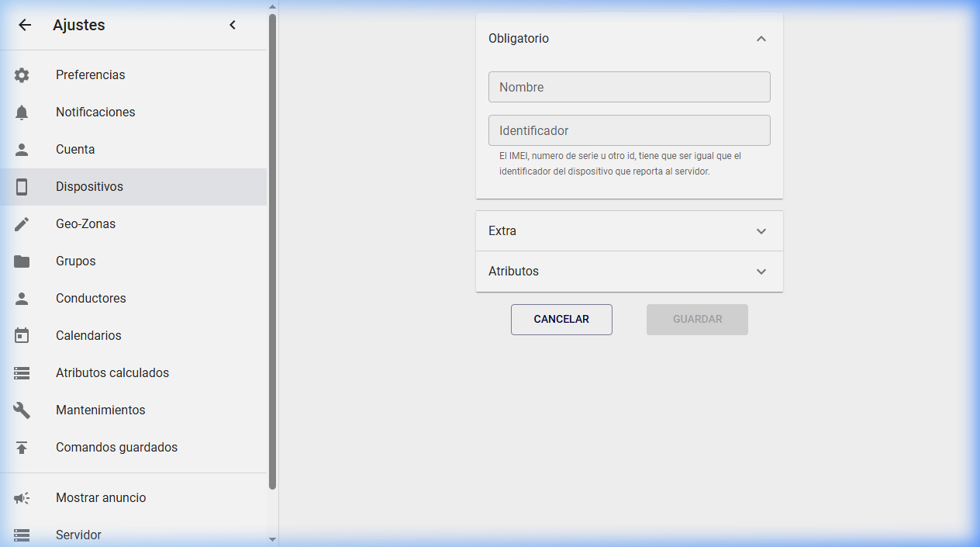980x547 pixels.
Task: Open Grupos
Action: (x=133, y=261)
